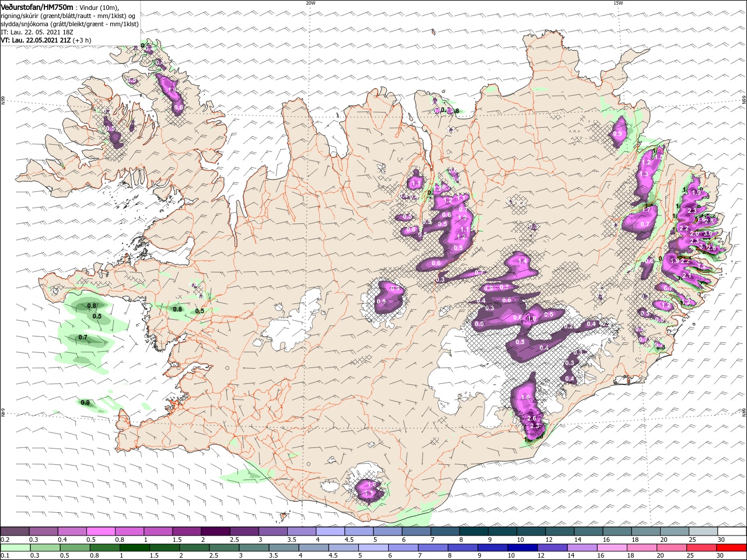Image resolution: width=747 pixels, height=560 pixels.
Task: Pick the dark plum 0.2 swatch in upper legend
Action: [x=15, y=531]
